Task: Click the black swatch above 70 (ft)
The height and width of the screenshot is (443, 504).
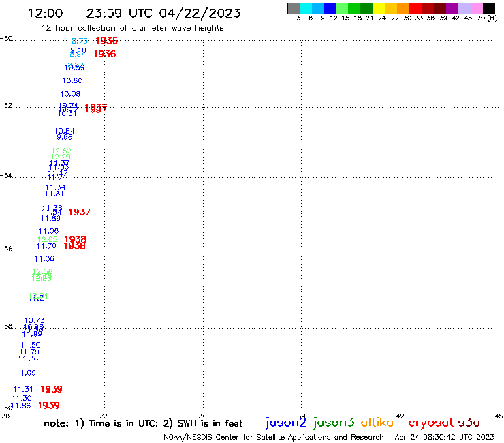Action: (x=489, y=8)
